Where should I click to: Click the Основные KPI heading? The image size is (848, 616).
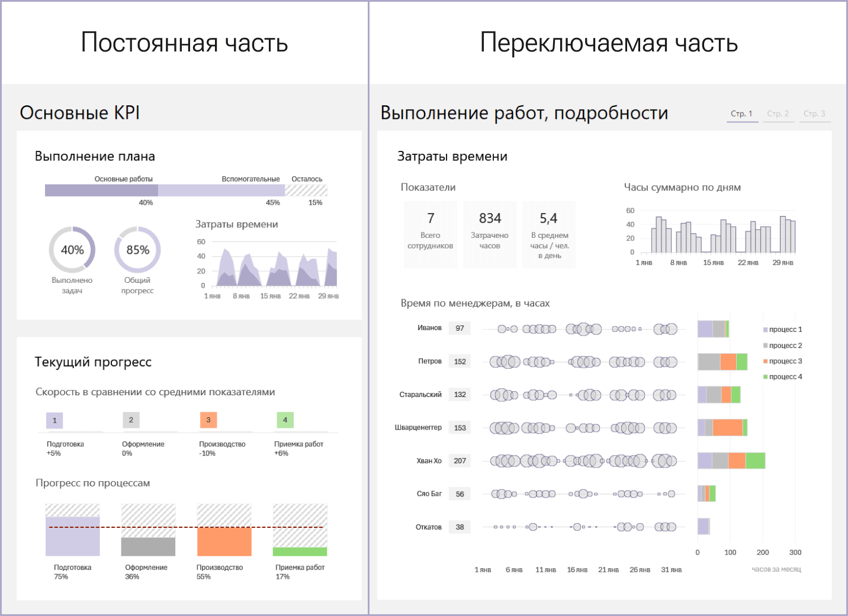tap(80, 112)
